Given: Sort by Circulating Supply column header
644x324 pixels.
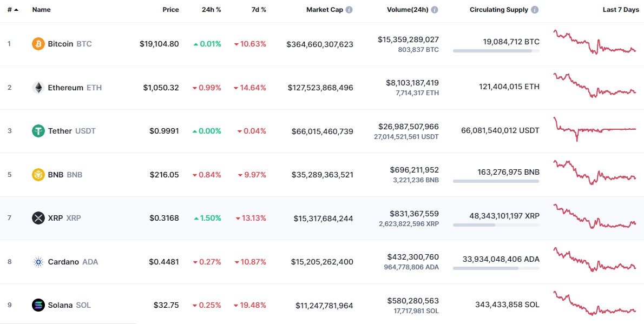Looking at the screenshot, I should (x=499, y=10).
